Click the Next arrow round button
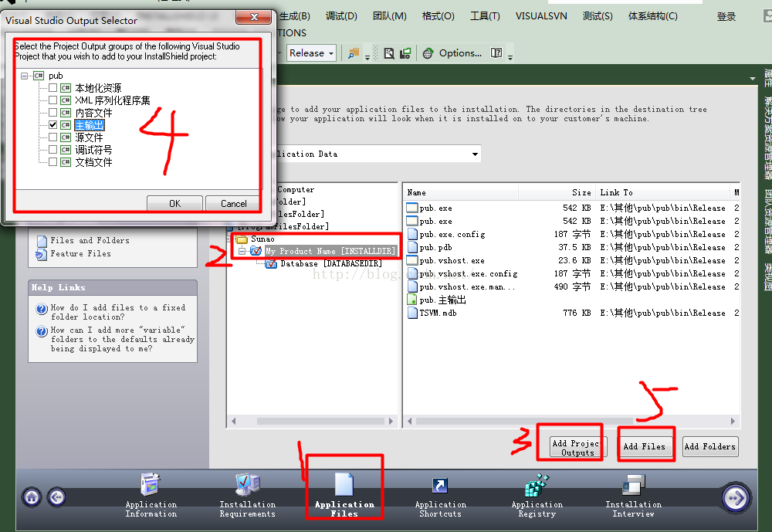The image size is (772, 532). point(736,498)
